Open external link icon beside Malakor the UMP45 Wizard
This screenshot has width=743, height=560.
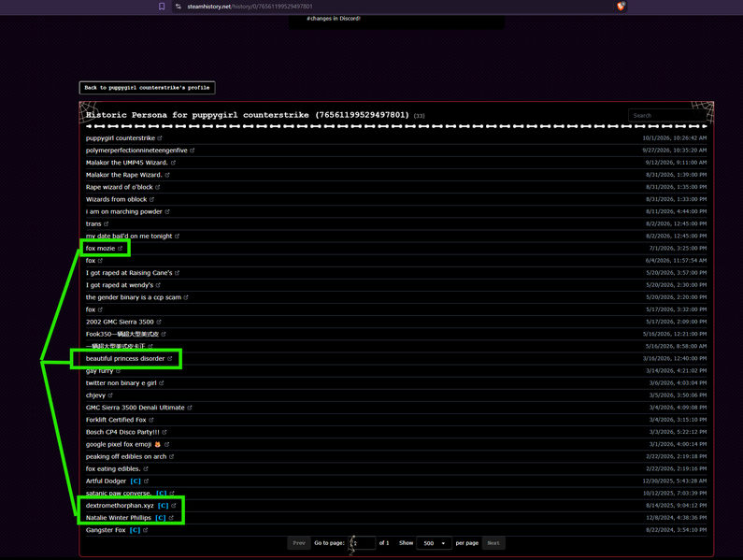173,163
